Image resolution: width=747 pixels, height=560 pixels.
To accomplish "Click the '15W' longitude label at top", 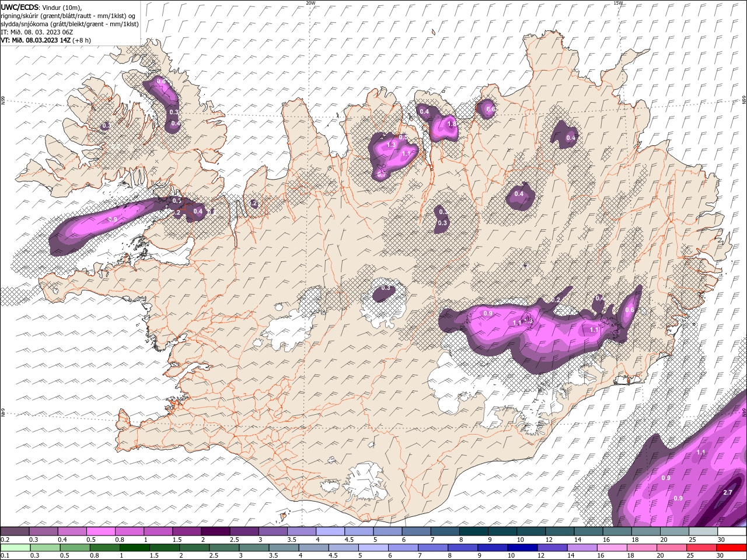I will coord(618,3).
